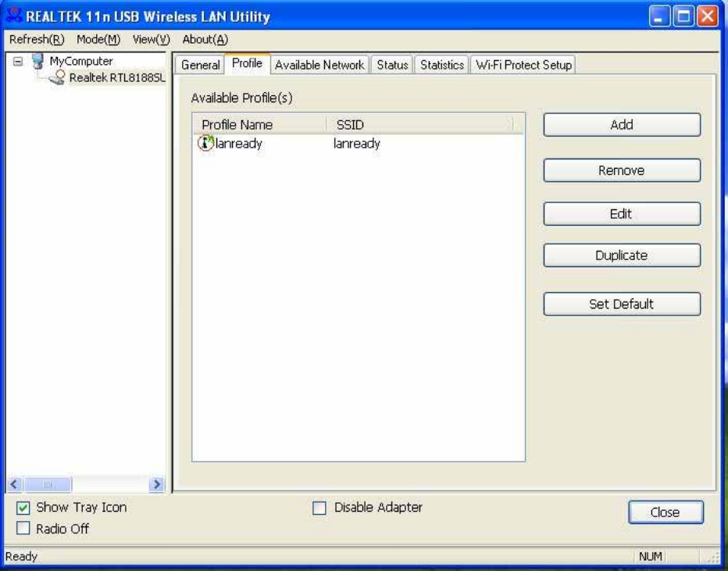The image size is (728, 571).
Task: Click the Duplicate profile button
Action: [622, 255]
